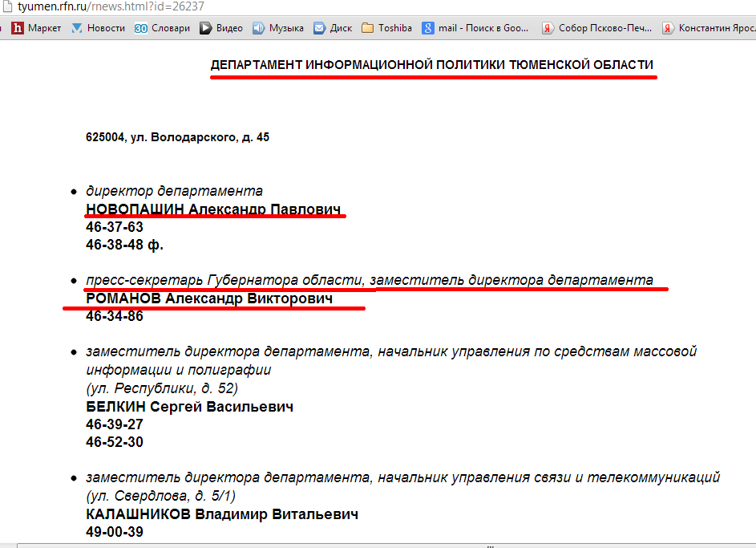Screen dimensions: 756x548
Task: Open the Константин Ярос... Yandex bookmark icon
Action: (x=668, y=28)
